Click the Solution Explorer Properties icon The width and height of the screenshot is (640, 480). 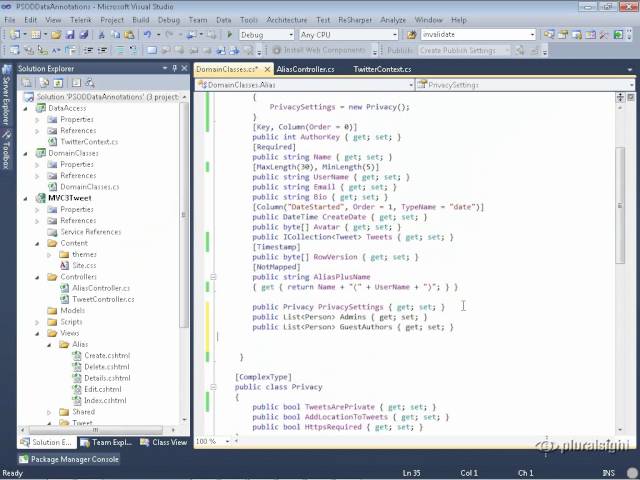pyautogui.click(x=27, y=83)
